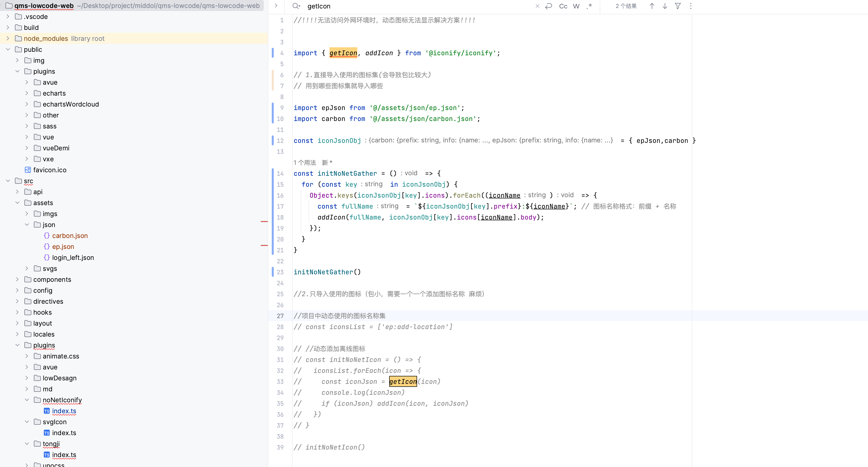This screenshot has height=467, width=868.
Task: Open index.ts under svgIcon
Action: click(x=64, y=433)
